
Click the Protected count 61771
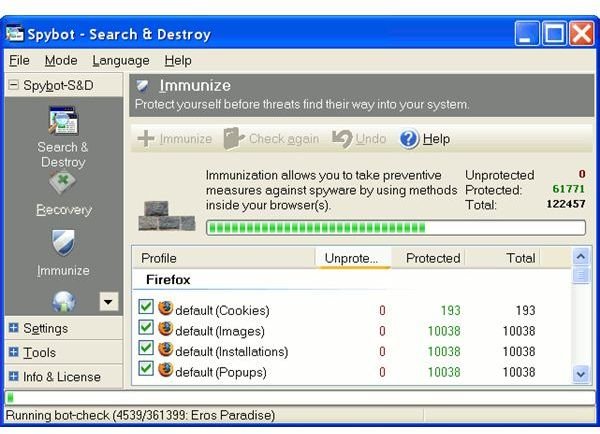pyautogui.click(x=569, y=189)
